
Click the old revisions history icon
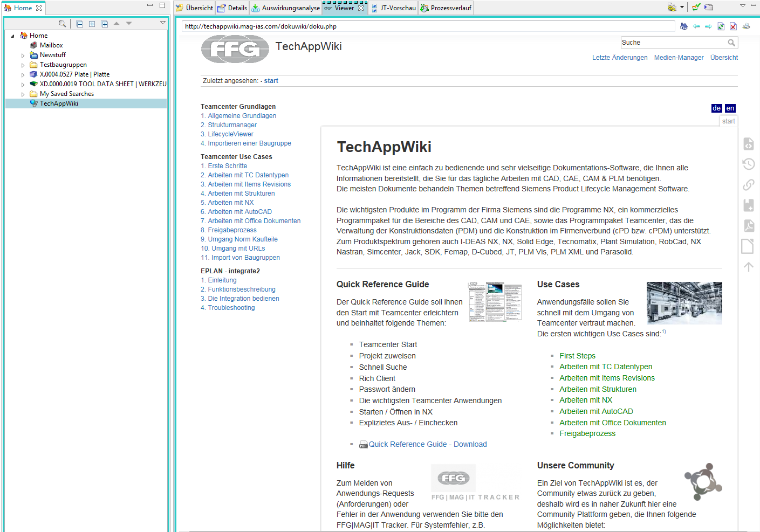point(749,164)
